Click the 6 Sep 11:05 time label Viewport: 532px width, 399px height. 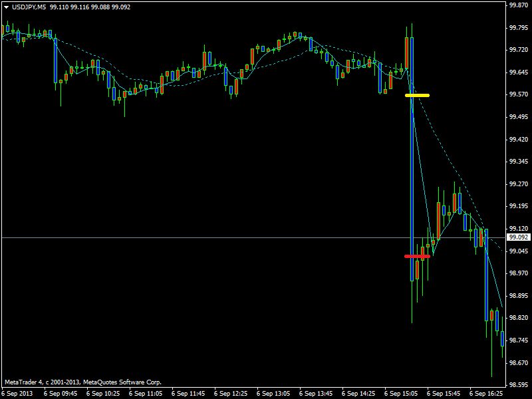coord(146,394)
